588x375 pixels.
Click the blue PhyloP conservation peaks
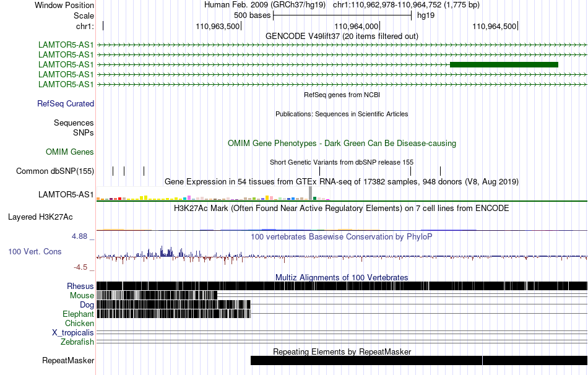pyautogui.click(x=166, y=251)
